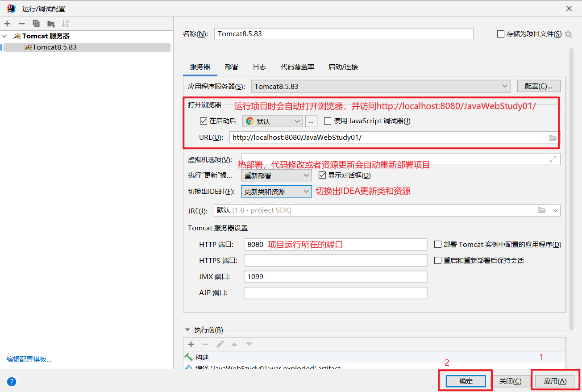Image resolution: width=582 pixels, height=392 pixels.
Task: Open the 编辑配置模板 link
Action: pyautogui.click(x=29, y=359)
